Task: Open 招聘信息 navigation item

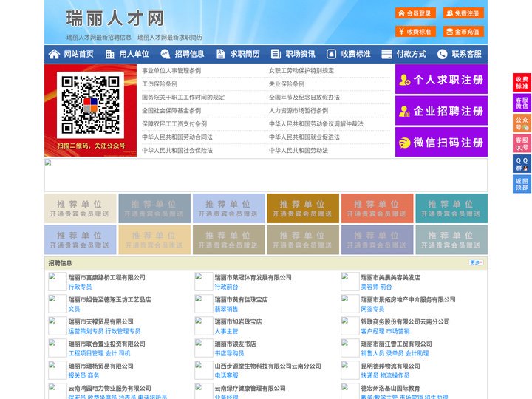Action: pyautogui.click(x=189, y=54)
